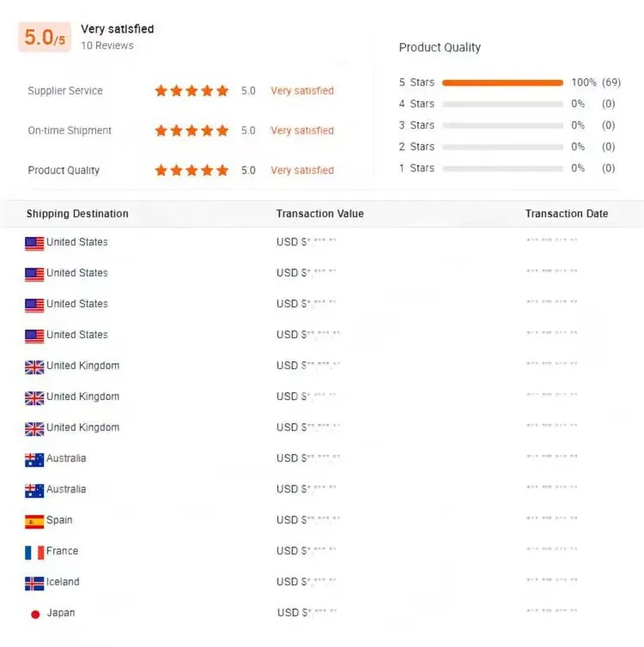Click the 5 Stars orange progress bar
This screenshot has width=644, height=647.
point(502,82)
